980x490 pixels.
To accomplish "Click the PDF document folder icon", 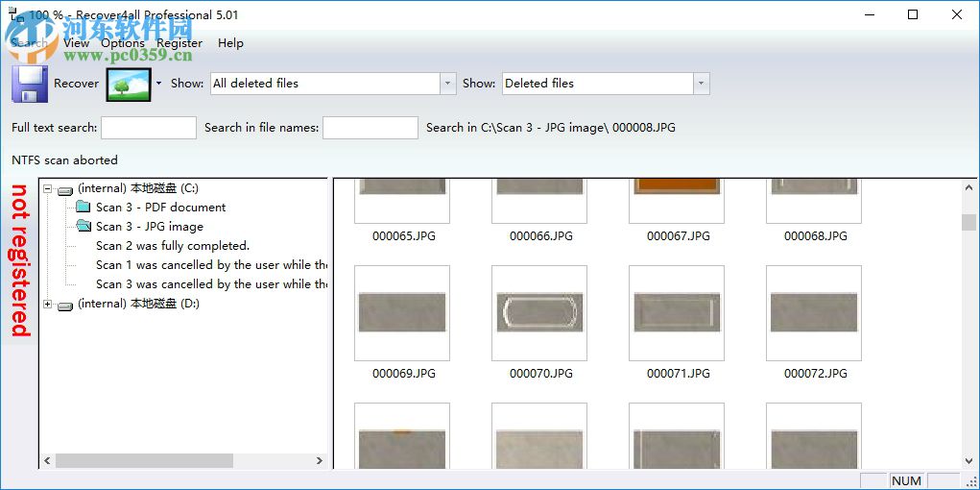I will click(84, 207).
